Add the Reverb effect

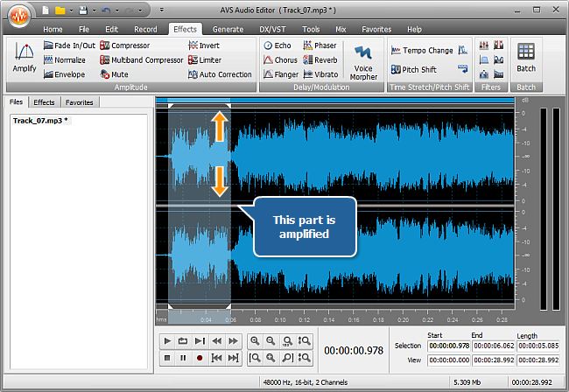click(320, 59)
